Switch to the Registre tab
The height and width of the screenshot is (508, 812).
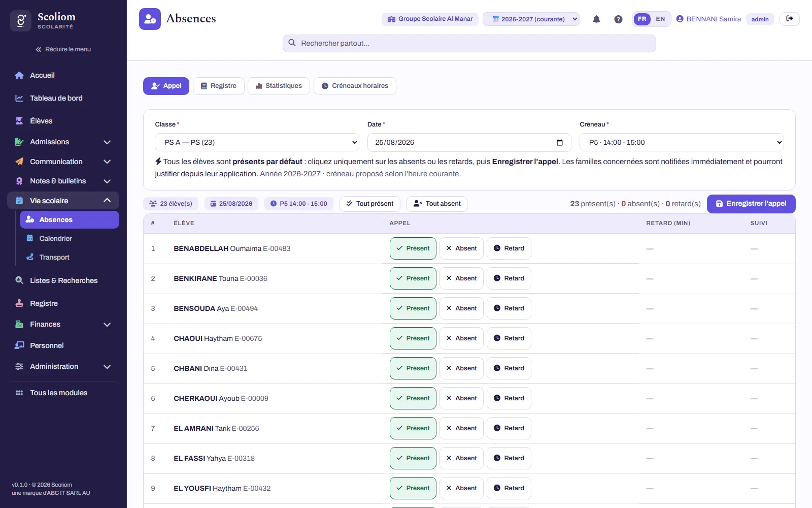coord(218,86)
